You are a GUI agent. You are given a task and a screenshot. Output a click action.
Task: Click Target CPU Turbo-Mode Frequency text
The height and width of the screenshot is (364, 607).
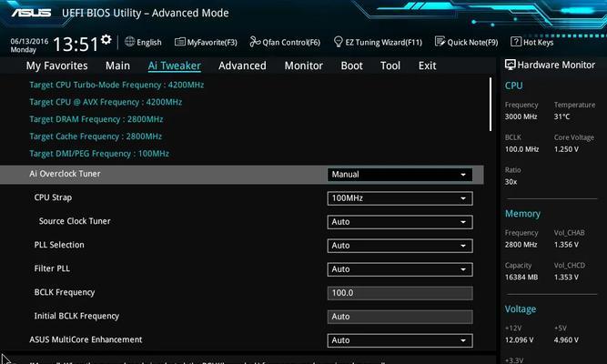coord(116,85)
